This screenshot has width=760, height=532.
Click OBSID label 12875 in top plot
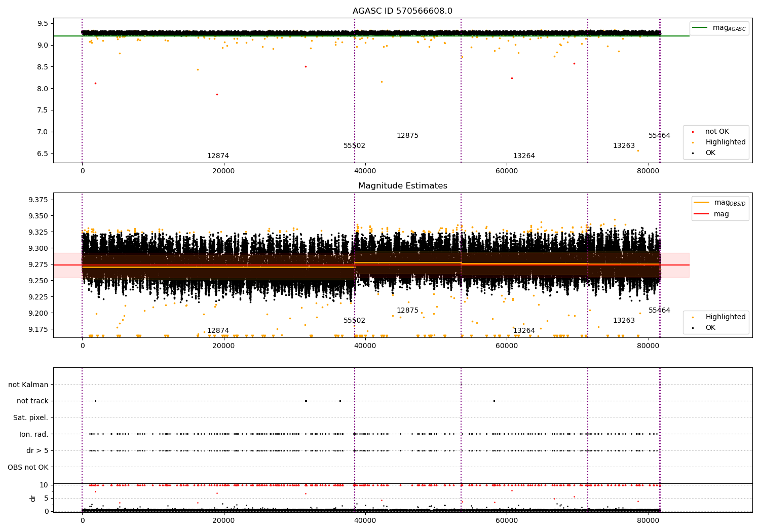coord(407,135)
